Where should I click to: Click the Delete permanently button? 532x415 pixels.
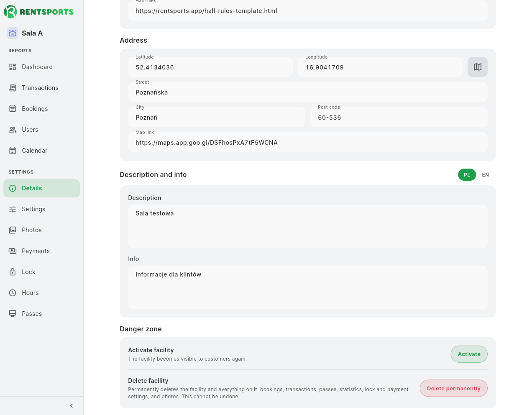(454, 388)
